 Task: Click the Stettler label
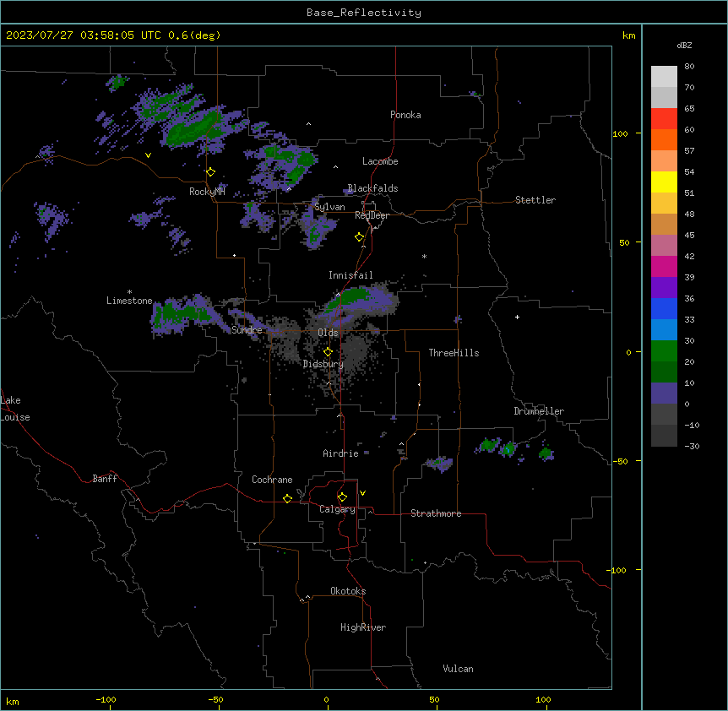pos(535,200)
